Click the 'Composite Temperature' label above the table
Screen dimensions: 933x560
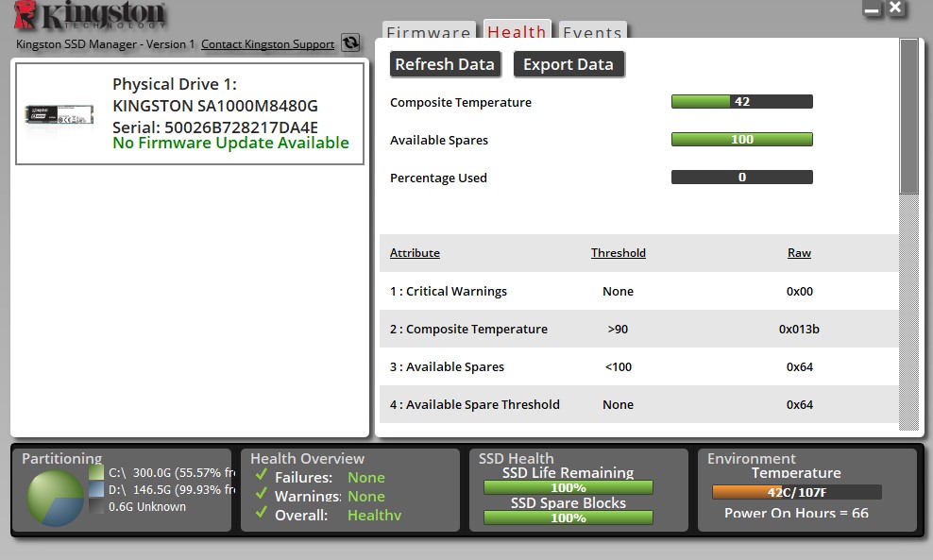pos(461,102)
